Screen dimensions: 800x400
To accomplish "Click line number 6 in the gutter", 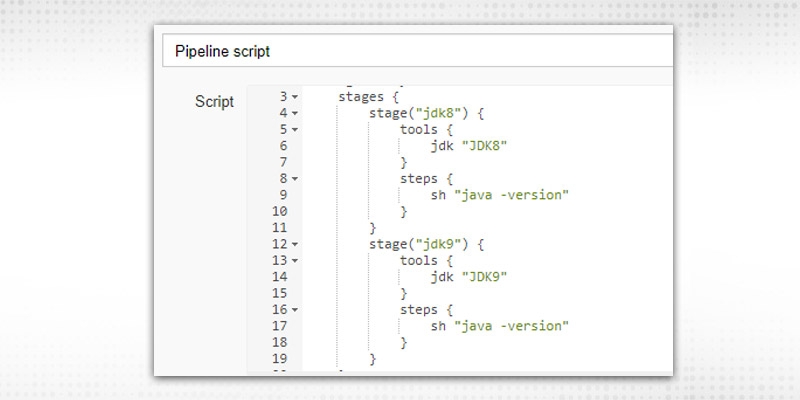I will pos(283,146).
